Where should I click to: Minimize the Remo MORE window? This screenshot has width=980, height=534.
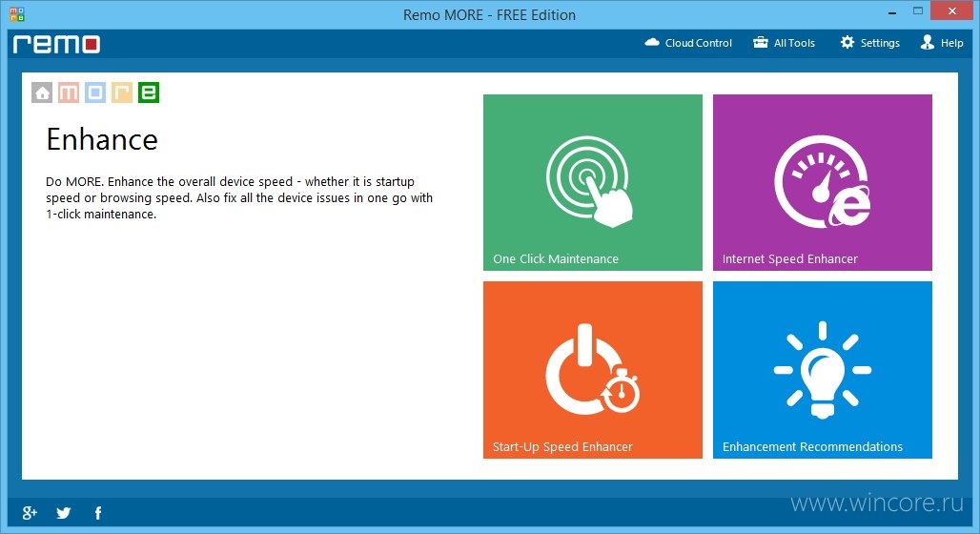892,11
